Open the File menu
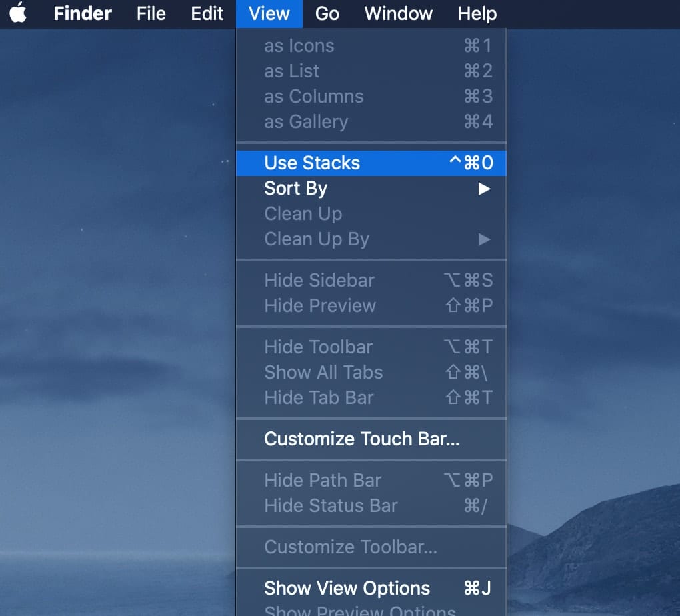Viewport: 680px width, 616px height. point(151,13)
